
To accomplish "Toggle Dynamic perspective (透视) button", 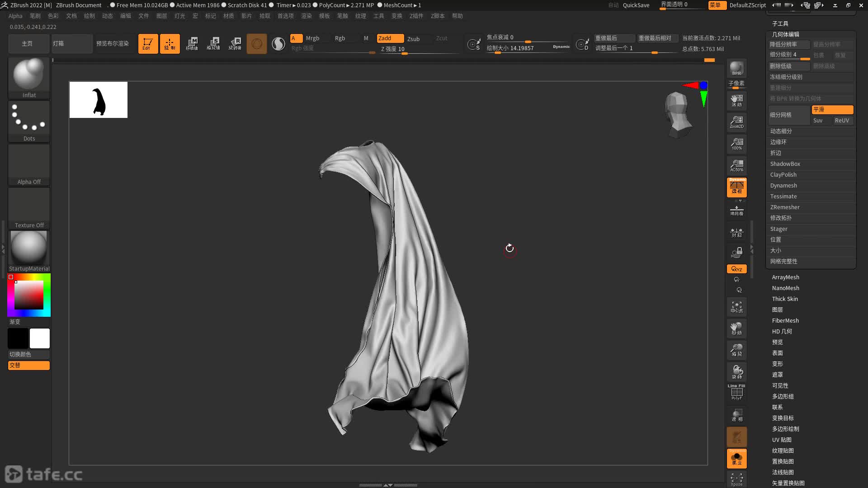I will click(x=736, y=187).
